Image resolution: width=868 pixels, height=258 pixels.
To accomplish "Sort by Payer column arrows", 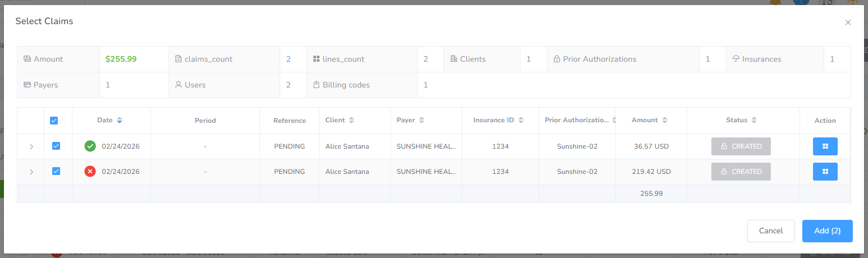I will pos(421,121).
